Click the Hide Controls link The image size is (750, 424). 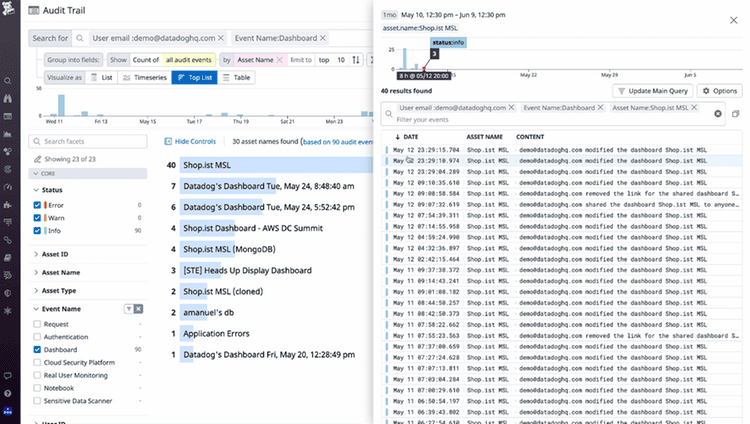pyautogui.click(x=190, y=142)
